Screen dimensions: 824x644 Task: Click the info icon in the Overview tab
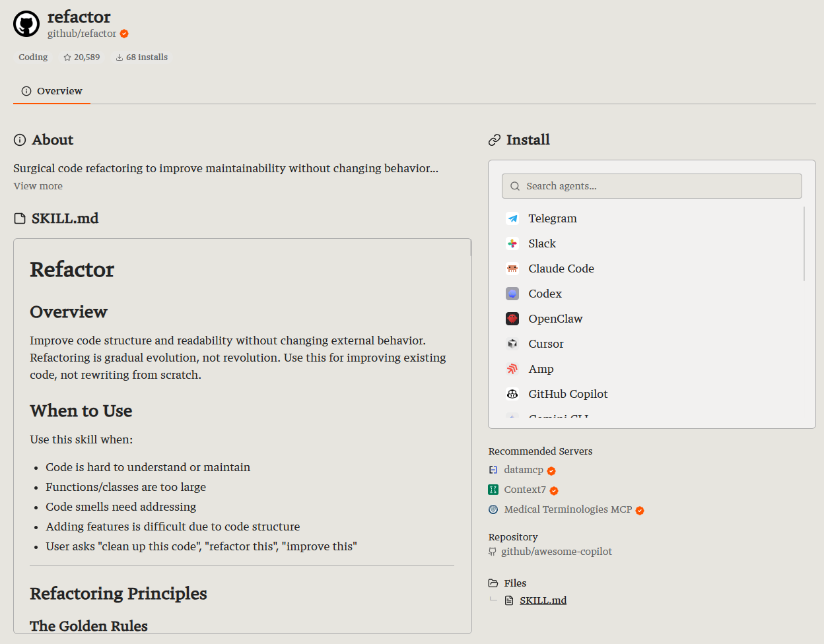point(26,91)
